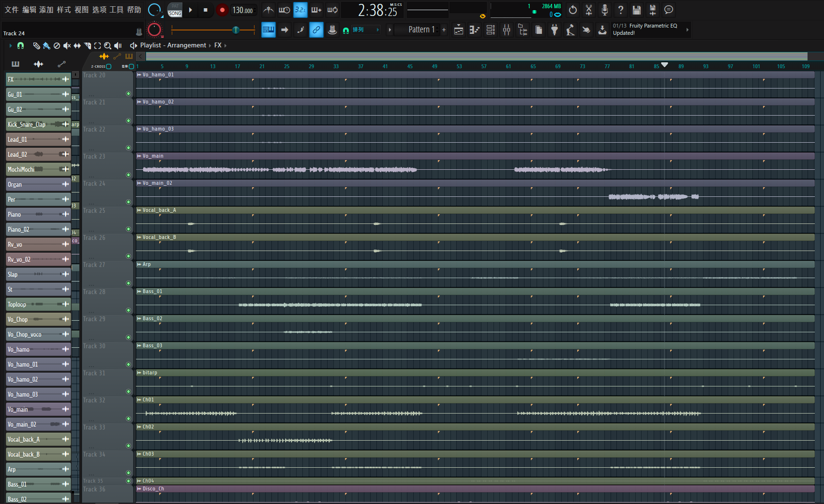The width and height of the screenshot is (824, 504).
Task: Open the Playlist window icon
Action: pos(459,30)
